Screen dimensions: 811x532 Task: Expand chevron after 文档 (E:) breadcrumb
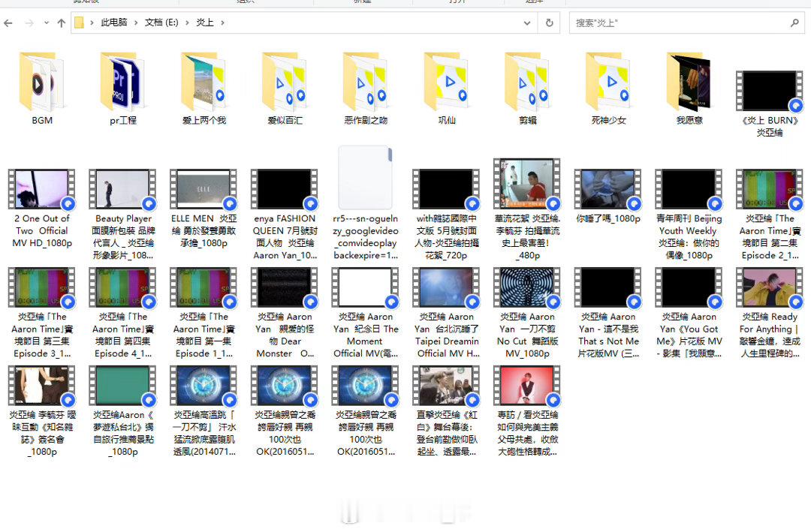coord(187,23)
